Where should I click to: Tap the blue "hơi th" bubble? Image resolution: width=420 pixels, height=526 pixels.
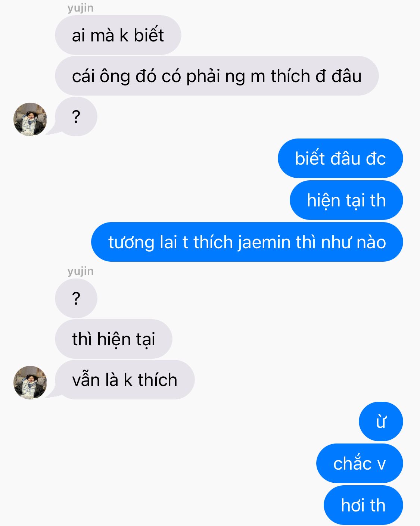(363, 505)
